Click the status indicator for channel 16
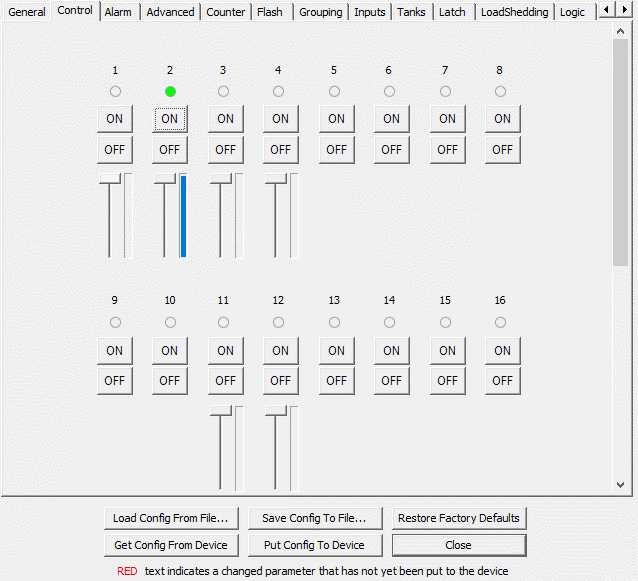This screenshot has width=638, height=581. click(500, 323)
